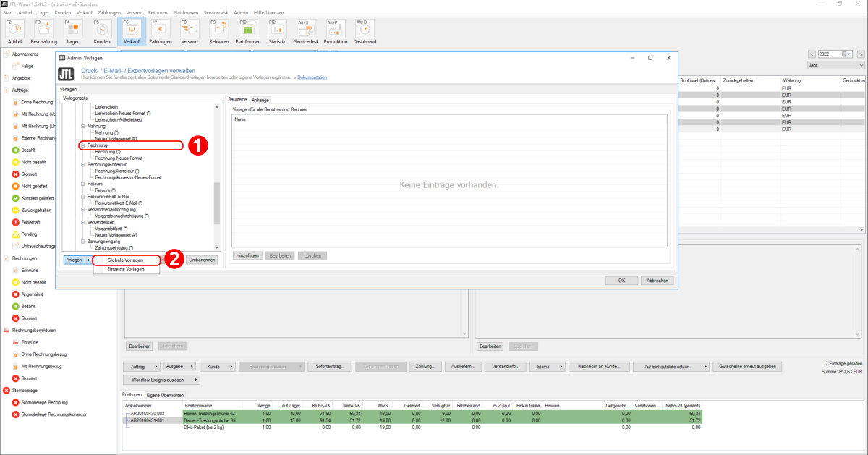868x455 pixels.
Task: Choose Globale Vorlagen from the Anlegen menu
Action: pos(125,260)
